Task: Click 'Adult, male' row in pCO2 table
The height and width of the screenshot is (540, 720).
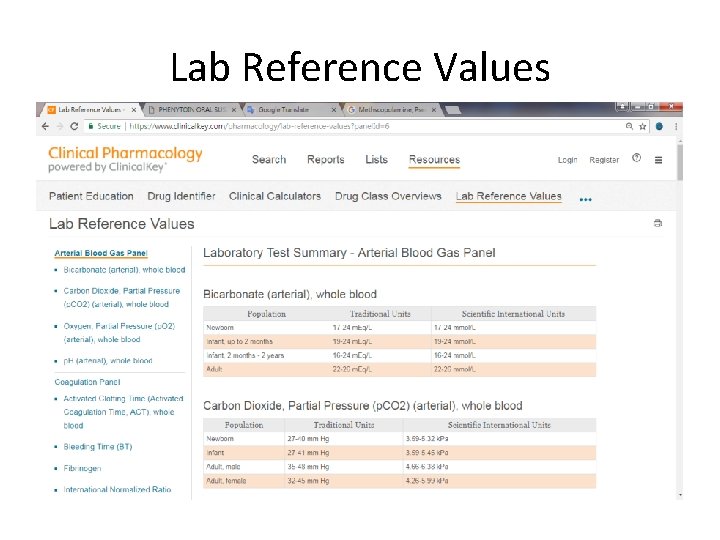Action: point(399,467)
